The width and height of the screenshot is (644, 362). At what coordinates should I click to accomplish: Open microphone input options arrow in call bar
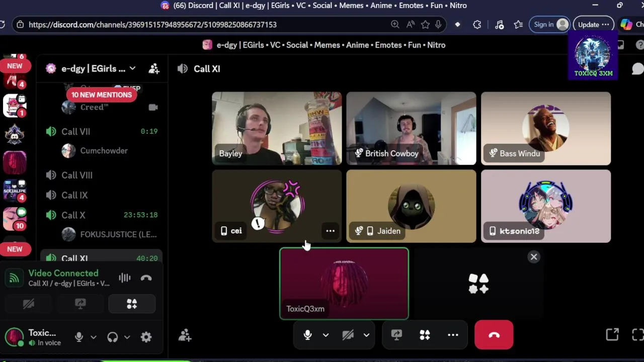point(326,335)
